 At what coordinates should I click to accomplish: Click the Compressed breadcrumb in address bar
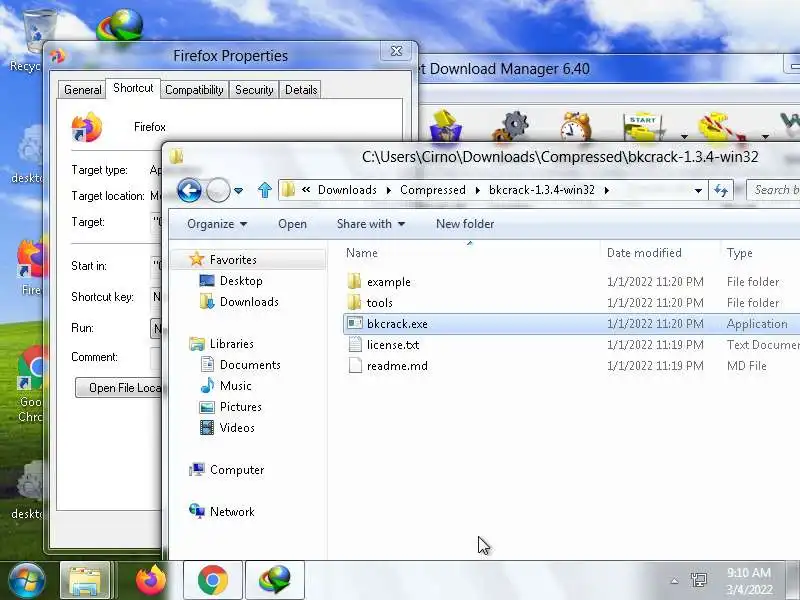[433, 190]
